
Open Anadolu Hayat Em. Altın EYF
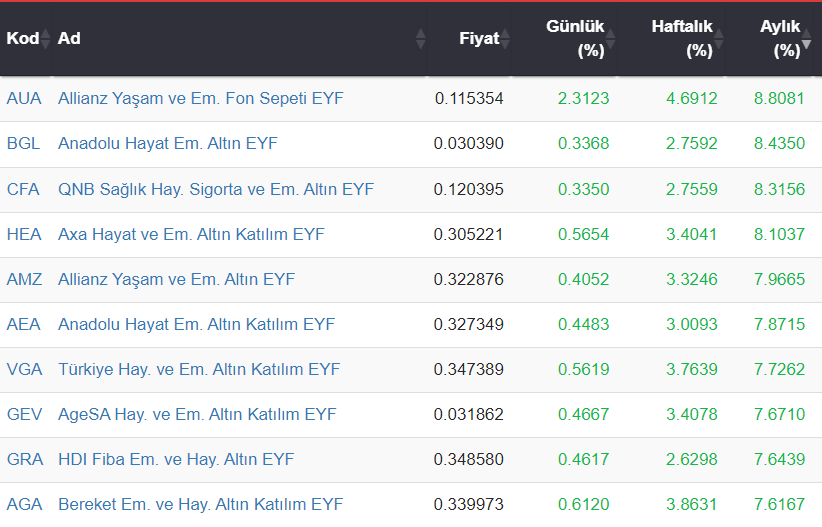(x=168, y=144)
